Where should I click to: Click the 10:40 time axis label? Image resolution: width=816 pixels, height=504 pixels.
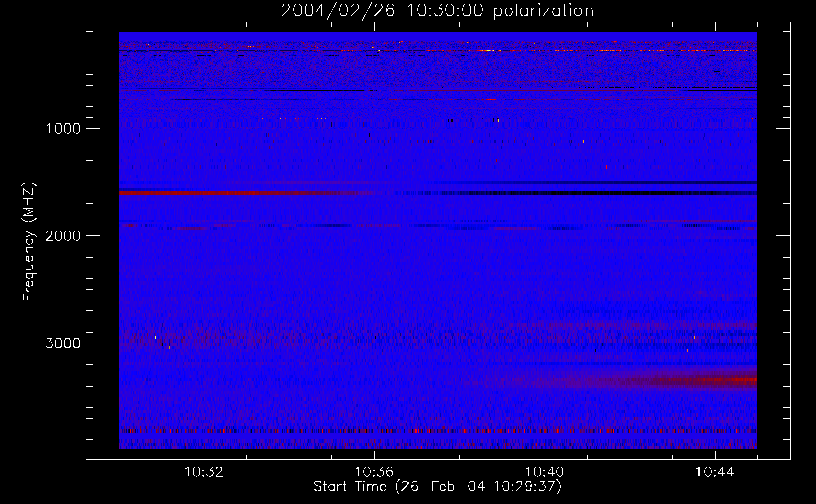coord(545,472)
